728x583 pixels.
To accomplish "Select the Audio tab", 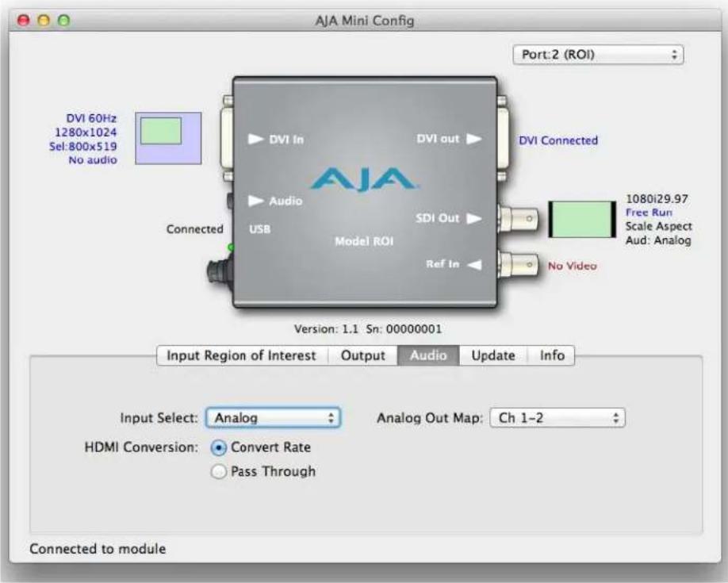I will point(428,355).
